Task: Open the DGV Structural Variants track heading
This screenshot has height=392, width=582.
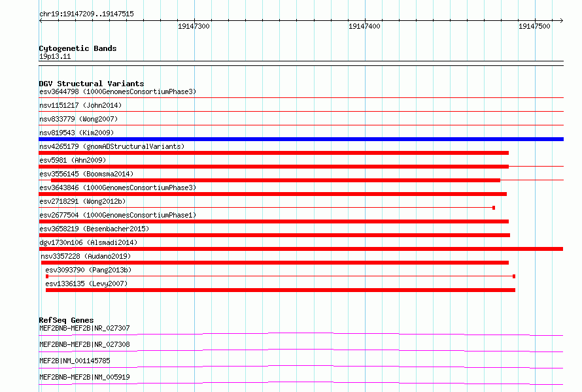Action: click(x=92, y=84)
